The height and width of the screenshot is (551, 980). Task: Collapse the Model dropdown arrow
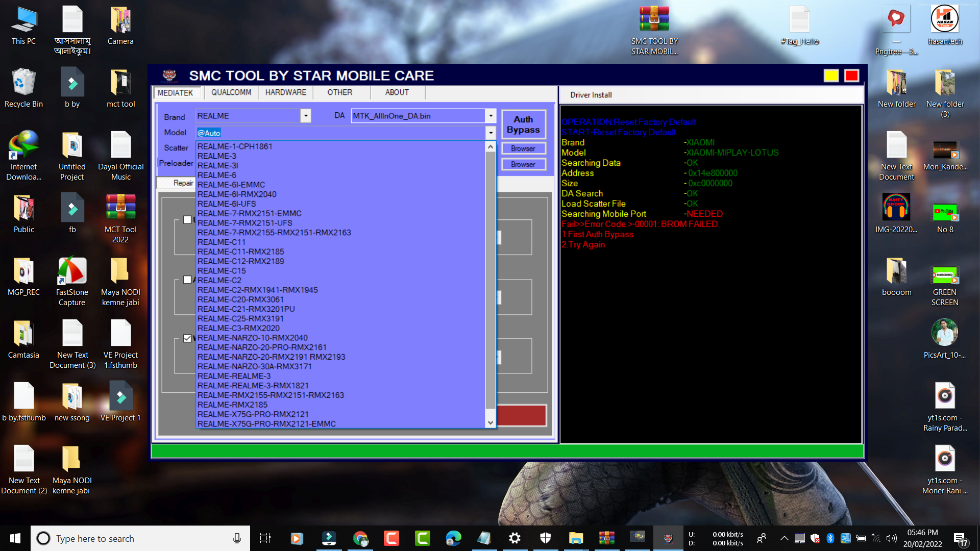(x=491, y=133)
